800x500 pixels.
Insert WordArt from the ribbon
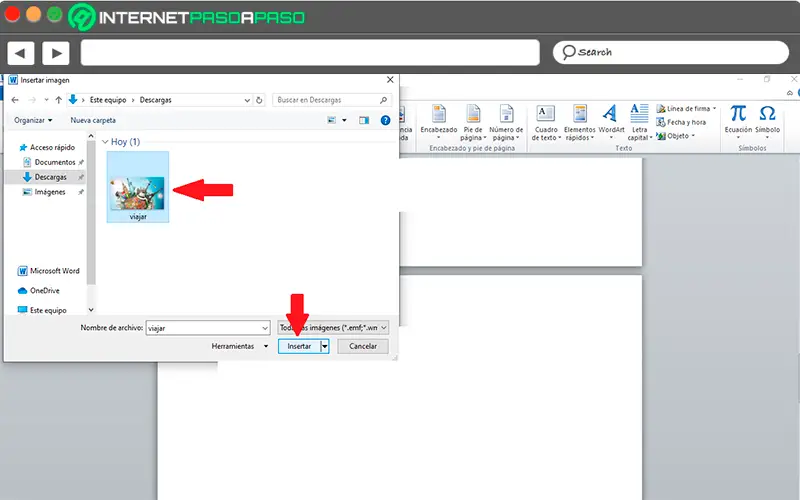(611, 121)
